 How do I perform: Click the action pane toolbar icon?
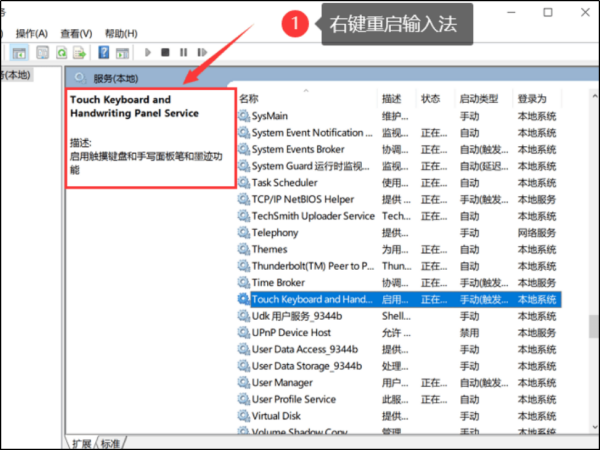coord(122,53)
